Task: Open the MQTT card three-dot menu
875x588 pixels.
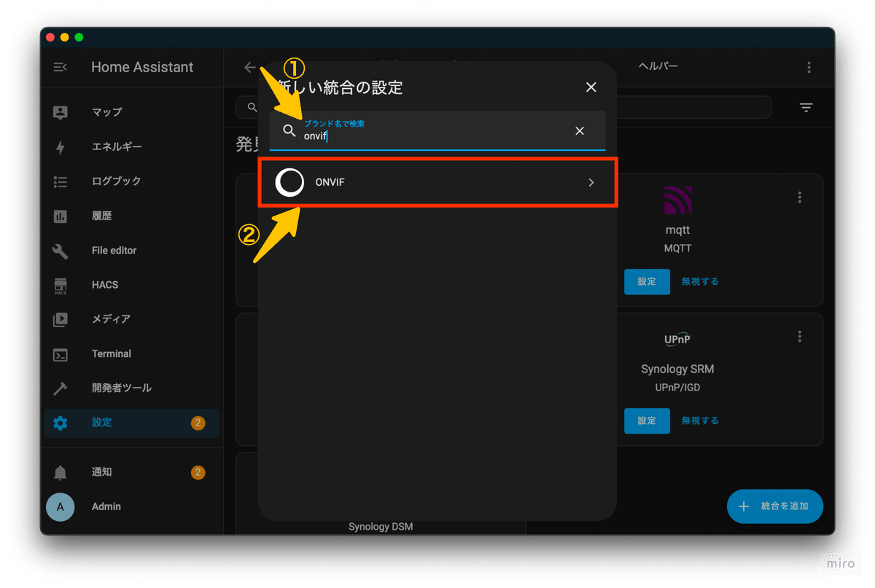Action: click(x=800, y=197)
